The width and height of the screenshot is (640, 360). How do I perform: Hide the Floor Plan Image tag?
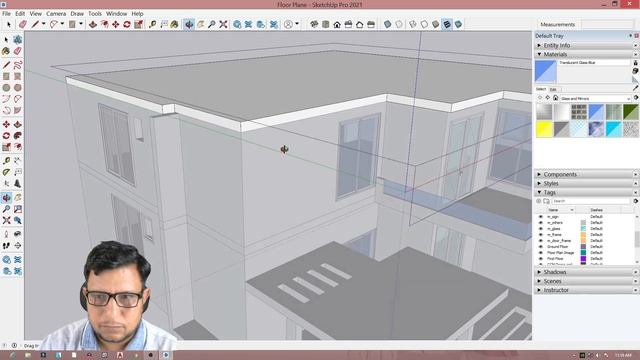tap(541, 253)
